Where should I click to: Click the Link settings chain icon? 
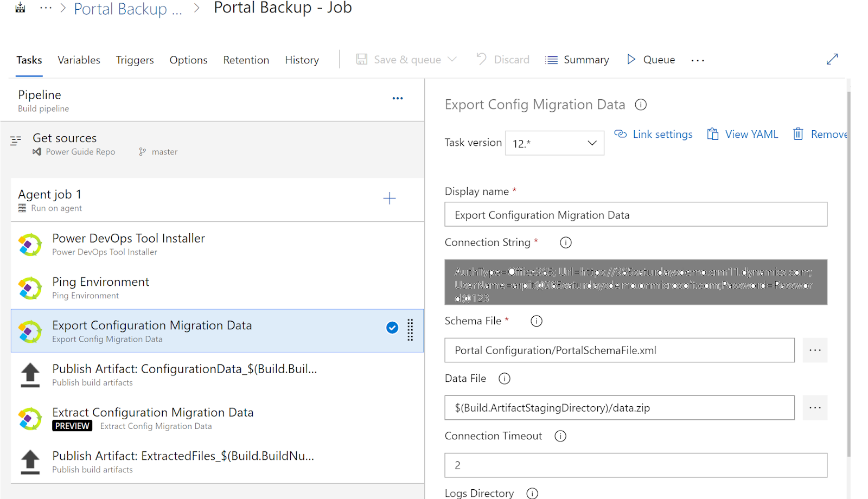coord(620,134)
